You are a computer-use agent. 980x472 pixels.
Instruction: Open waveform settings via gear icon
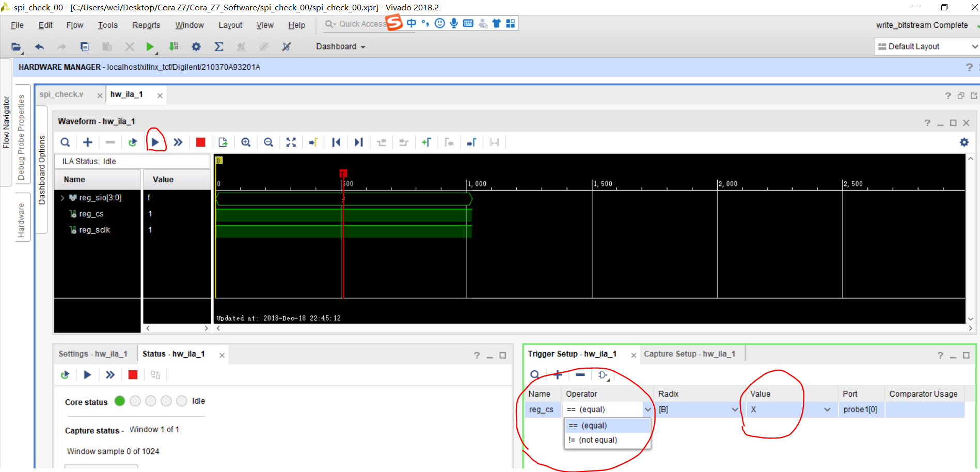[x=964, y=142]
